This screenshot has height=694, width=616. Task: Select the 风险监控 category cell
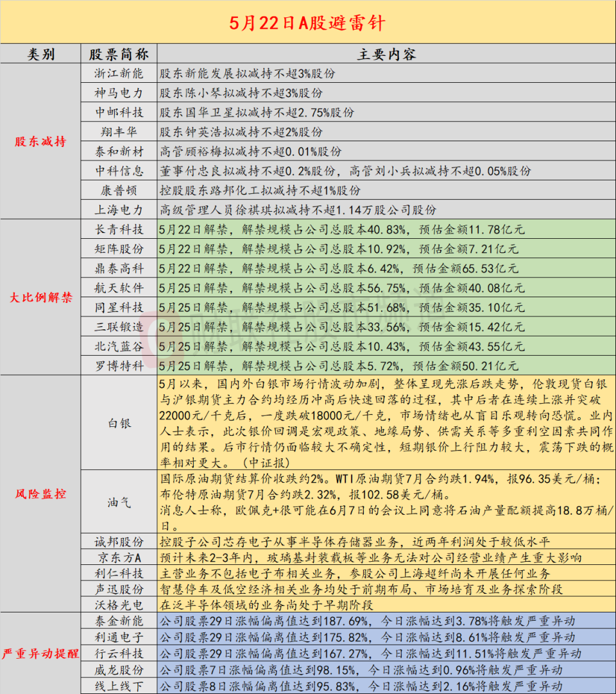tap(40, 494)
